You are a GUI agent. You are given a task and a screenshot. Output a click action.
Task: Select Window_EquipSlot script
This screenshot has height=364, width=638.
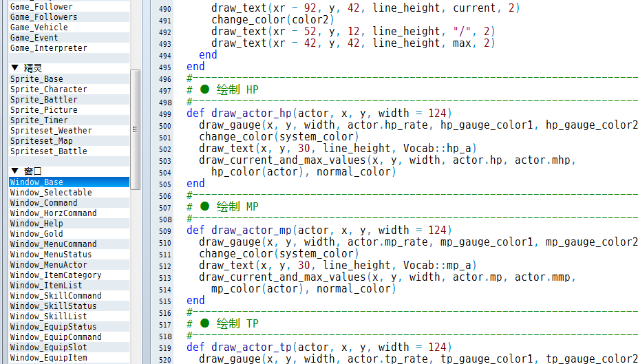coord(70,347)
